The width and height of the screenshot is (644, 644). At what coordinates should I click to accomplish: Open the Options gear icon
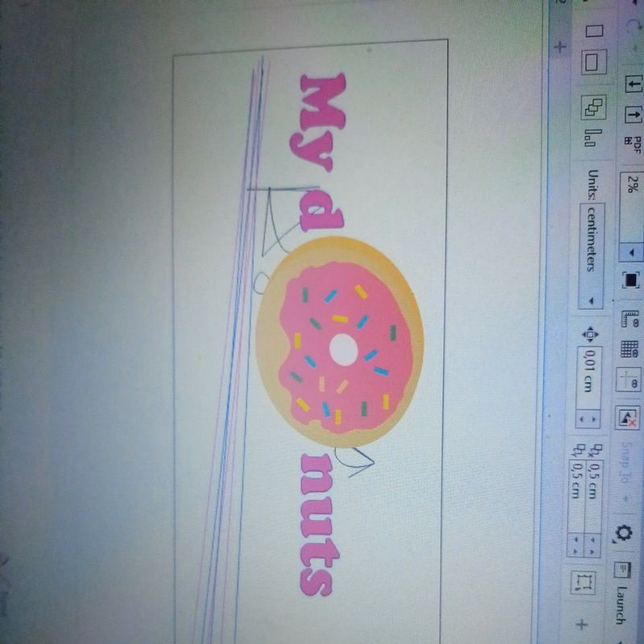coord(623,531)
